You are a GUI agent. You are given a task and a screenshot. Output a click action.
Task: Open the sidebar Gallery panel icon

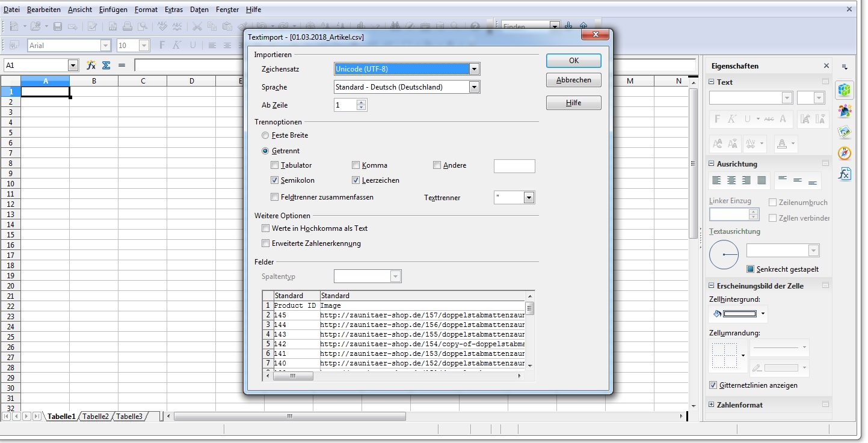[845, 132]
